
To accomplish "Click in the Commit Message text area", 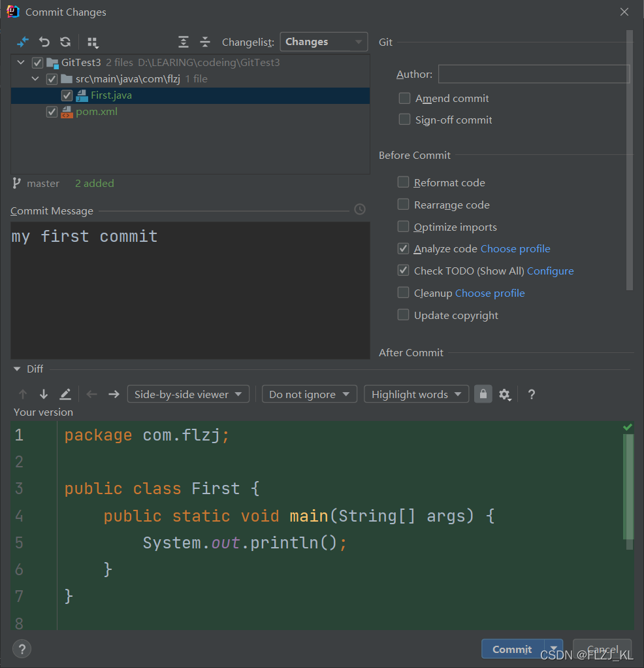I will pyautogui.click(x=190, y=290).
